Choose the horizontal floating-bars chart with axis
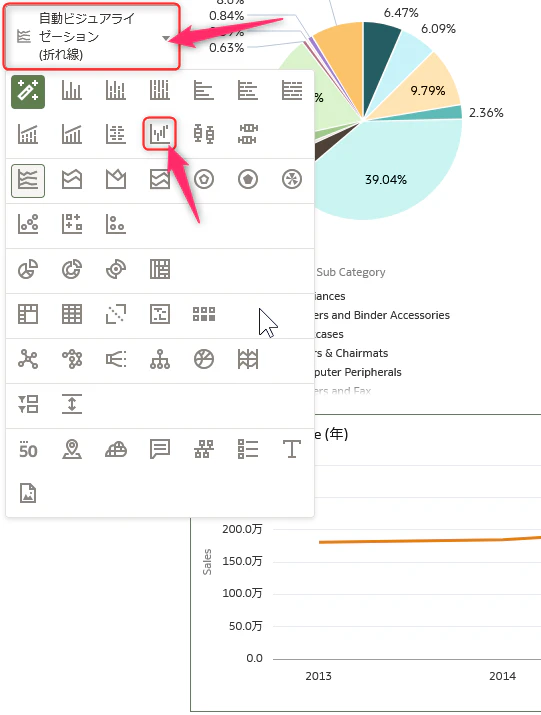This screenshot has width=541, height=715. tap(116, 134)
